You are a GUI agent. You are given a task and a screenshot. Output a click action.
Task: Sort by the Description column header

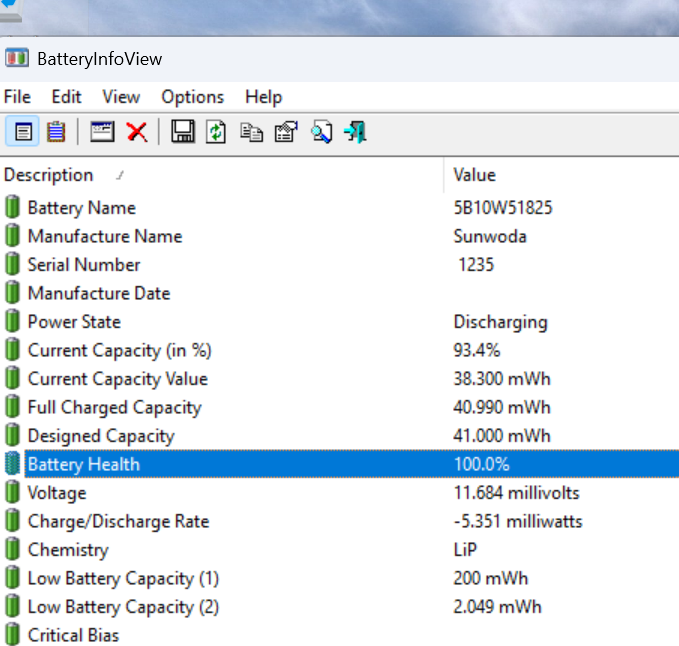coord(222,175)
